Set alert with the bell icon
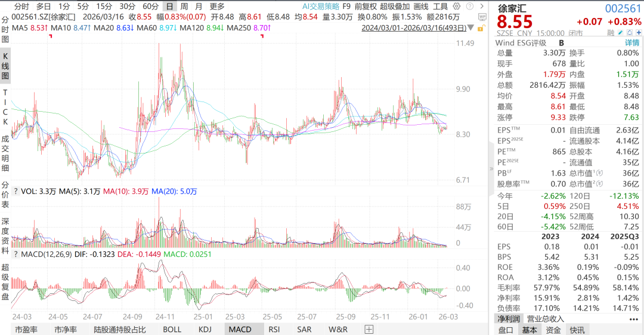 (x=629, y=33)
